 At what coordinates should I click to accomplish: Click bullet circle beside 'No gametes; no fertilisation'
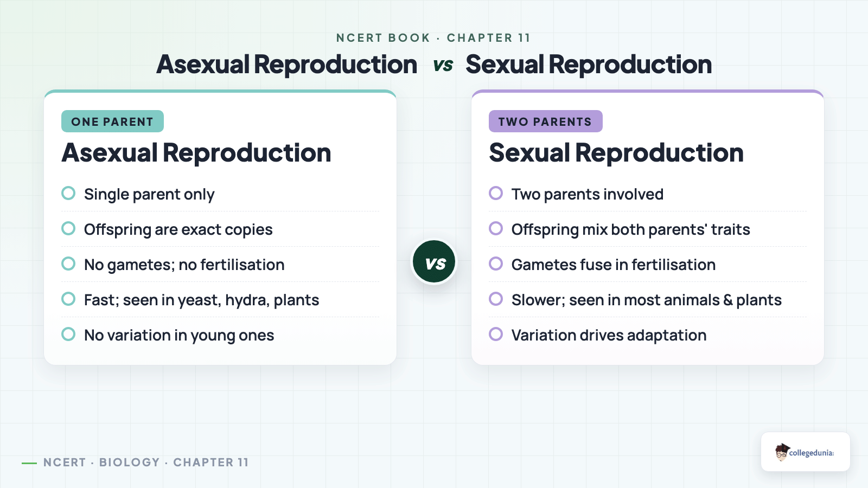point(68,264)
